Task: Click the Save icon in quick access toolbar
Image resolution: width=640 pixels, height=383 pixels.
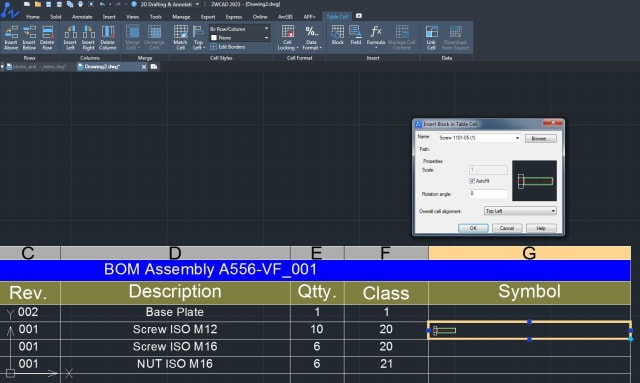Action: [x=49, y=4]
